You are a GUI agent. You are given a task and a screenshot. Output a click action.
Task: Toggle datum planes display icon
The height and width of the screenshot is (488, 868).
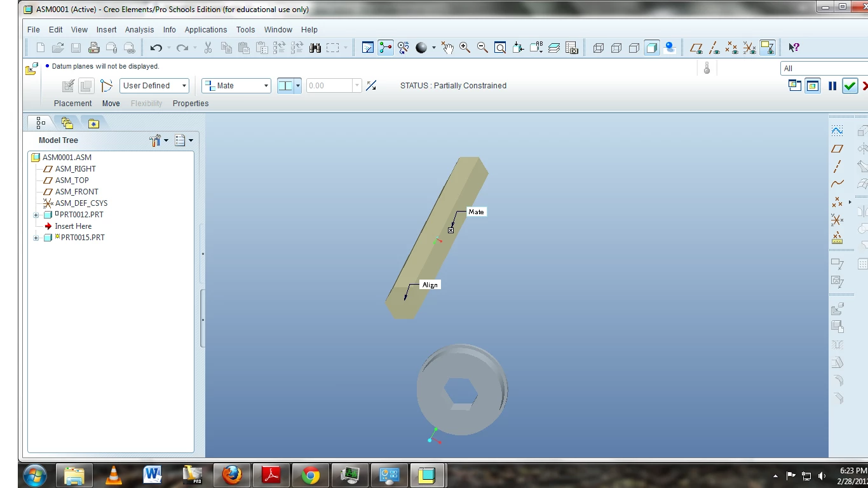(x=696, y=48)
